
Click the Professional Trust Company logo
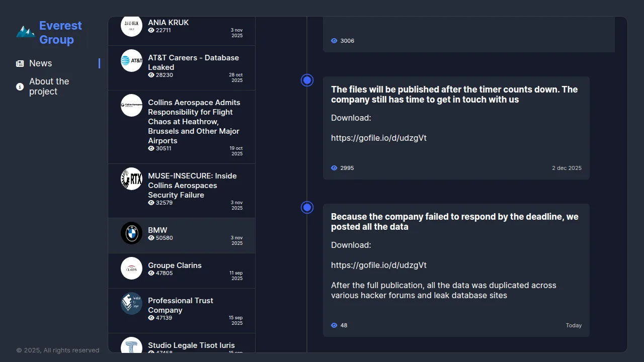click(x=131, y=304)
